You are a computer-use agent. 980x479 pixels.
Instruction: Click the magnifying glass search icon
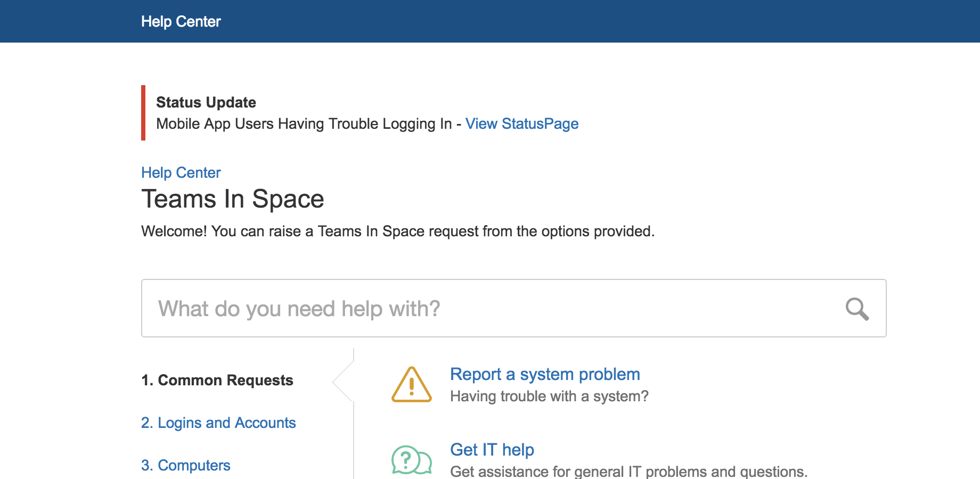(x=857, y=309)
